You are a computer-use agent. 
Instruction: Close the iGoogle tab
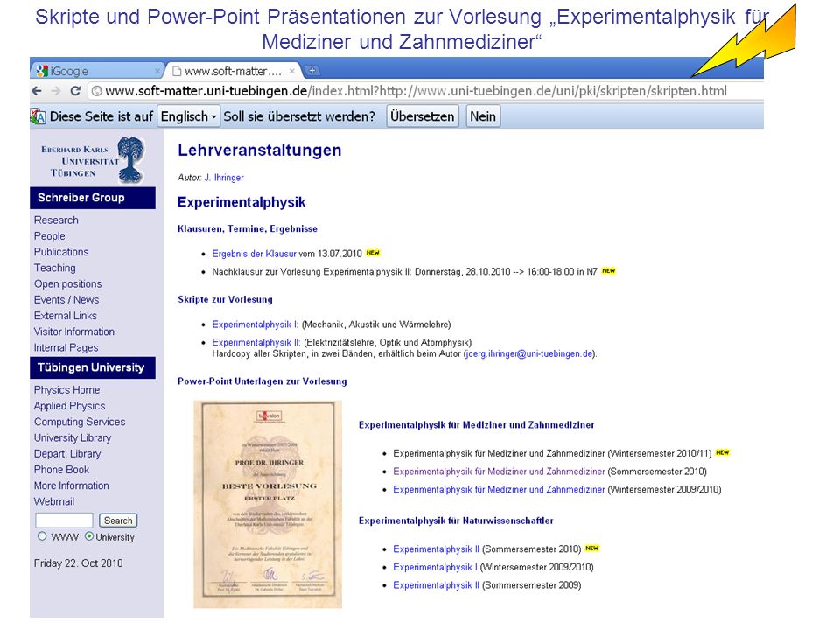(x=157, y=71)
